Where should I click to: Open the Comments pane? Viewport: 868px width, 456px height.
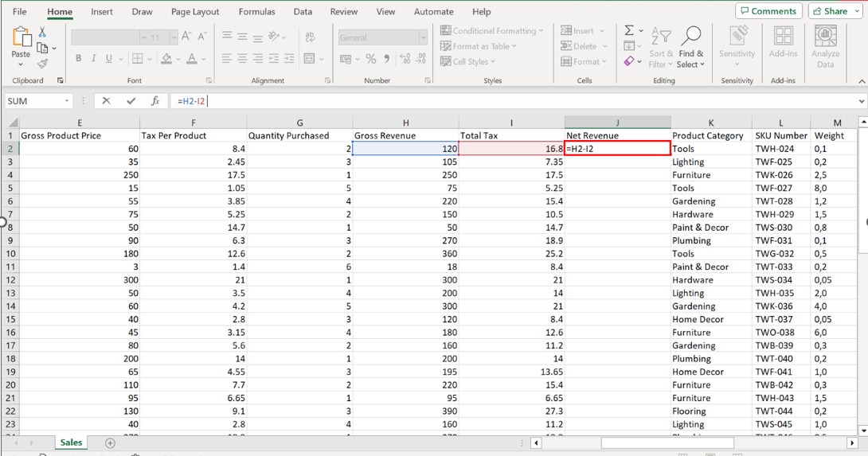(x=768, y=11)
